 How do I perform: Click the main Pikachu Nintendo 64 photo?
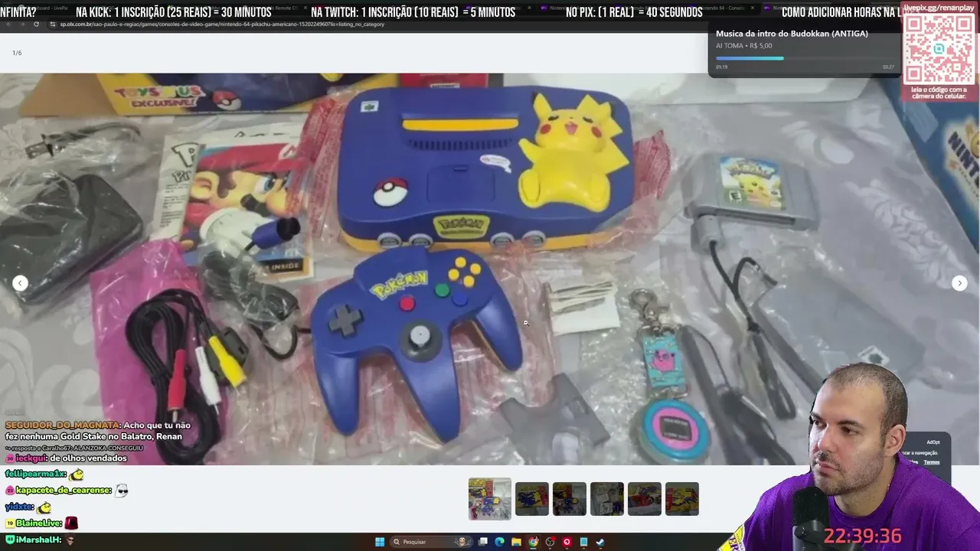(490, 269)
